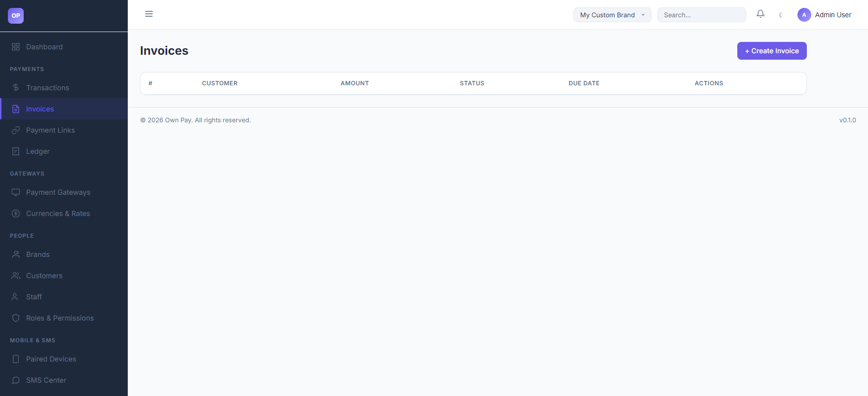Open Currencies & Rates
The image size is (868, 396).
point(64,214)
